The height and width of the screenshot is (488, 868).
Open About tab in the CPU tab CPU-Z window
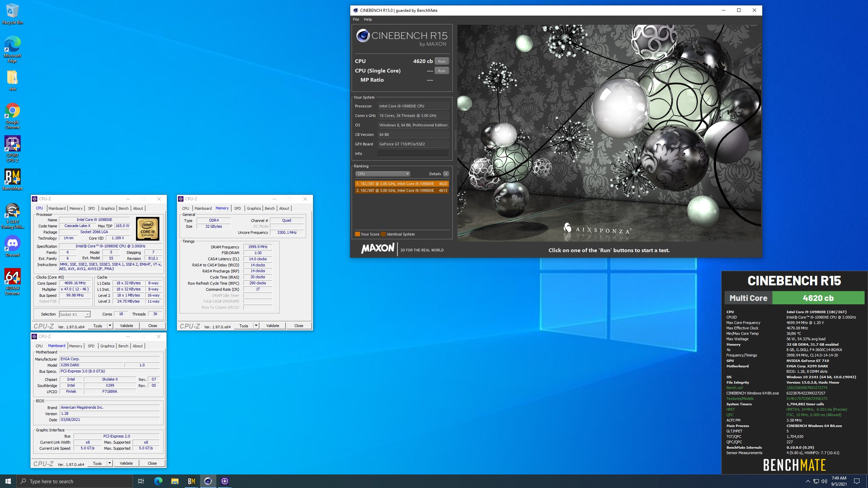click(138, 208)
